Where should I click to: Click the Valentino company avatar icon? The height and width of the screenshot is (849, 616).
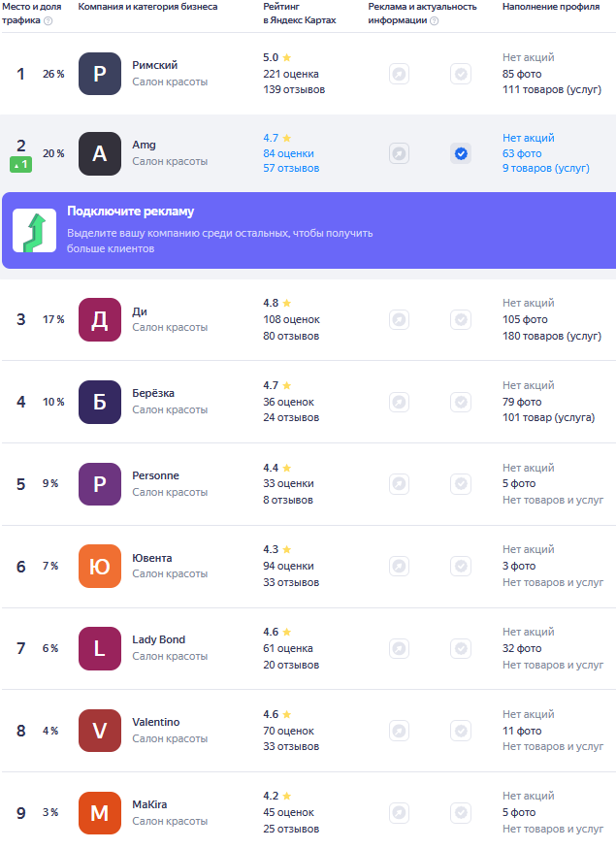pyautogui.click(x=100, y=731)
